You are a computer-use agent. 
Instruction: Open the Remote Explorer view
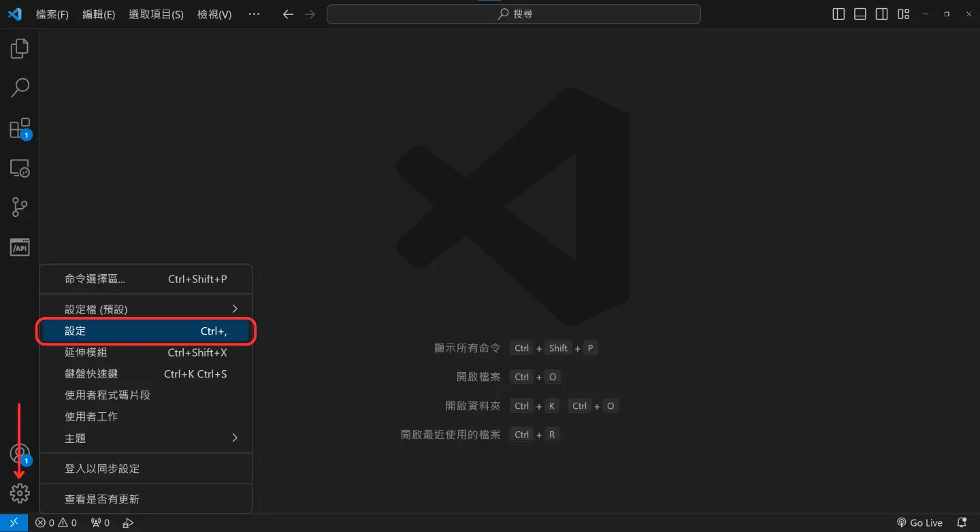pos(20,168)
